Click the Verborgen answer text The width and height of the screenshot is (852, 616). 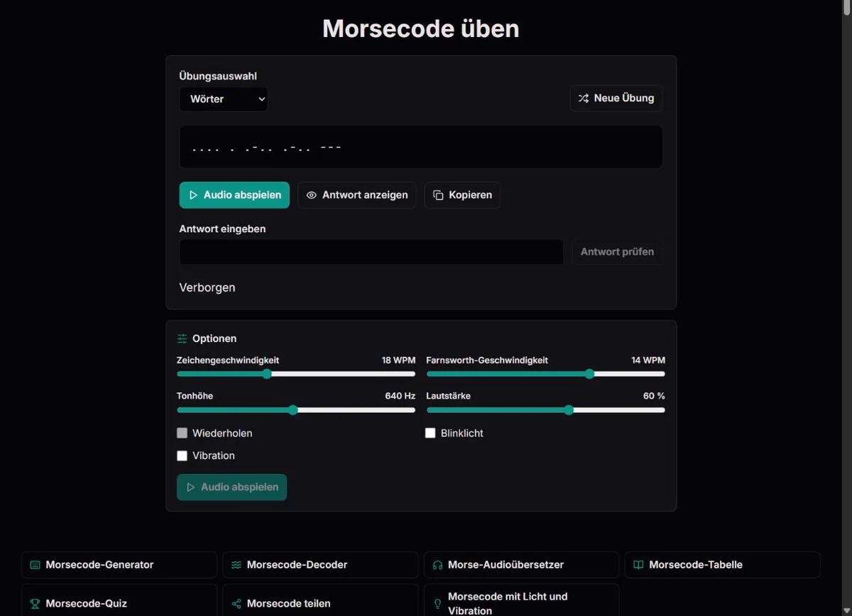tap(207, 287)
